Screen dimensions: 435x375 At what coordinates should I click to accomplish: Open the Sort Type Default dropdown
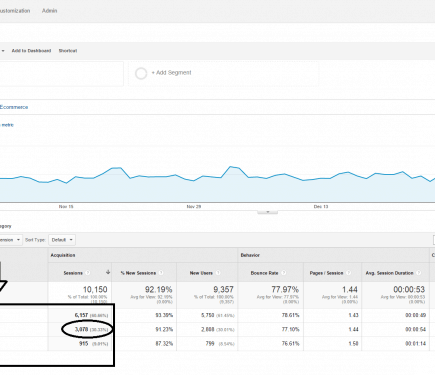click(62, 240)
